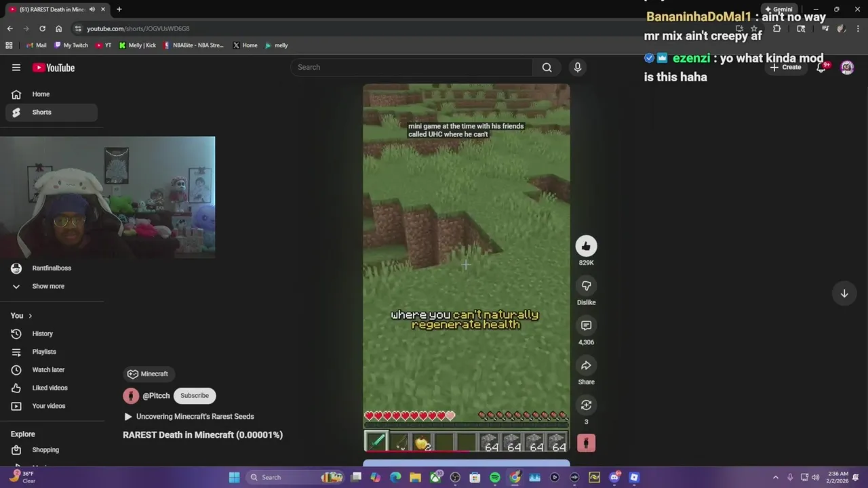The height and width of the screenshot is (488, 868).
Task: Show hidden system tray icons
Action: [x=776, y=477]
